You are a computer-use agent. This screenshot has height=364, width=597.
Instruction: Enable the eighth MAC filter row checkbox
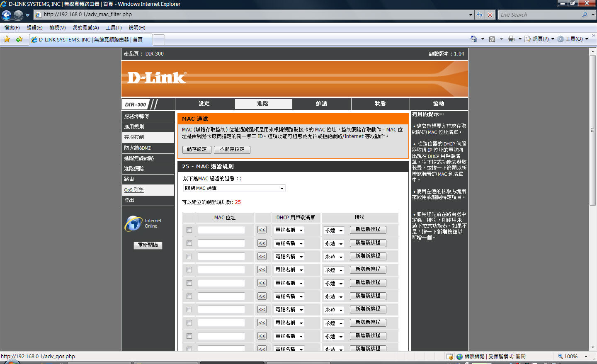(189, 323)
